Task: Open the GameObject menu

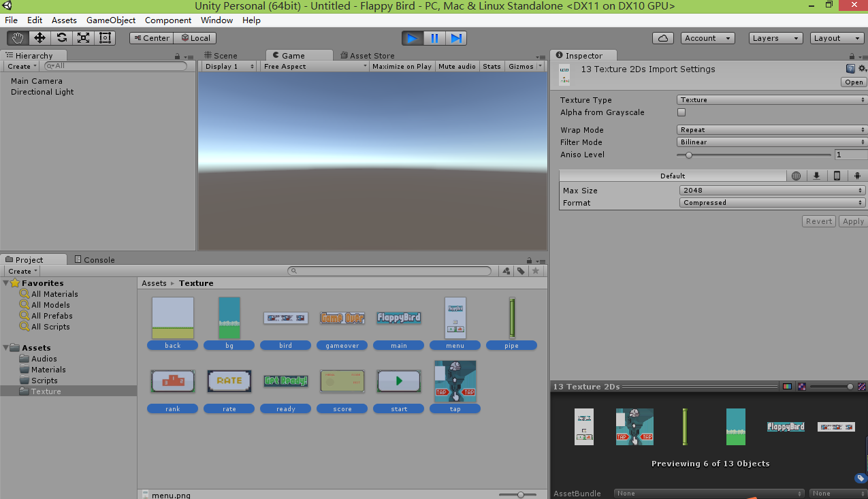Action: coord(111,20)
